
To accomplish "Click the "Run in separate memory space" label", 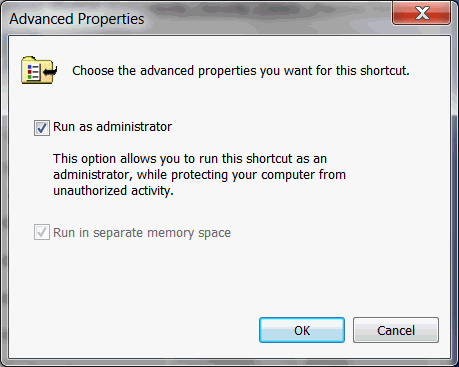I will pyautogui.click(x=142, y=233).
